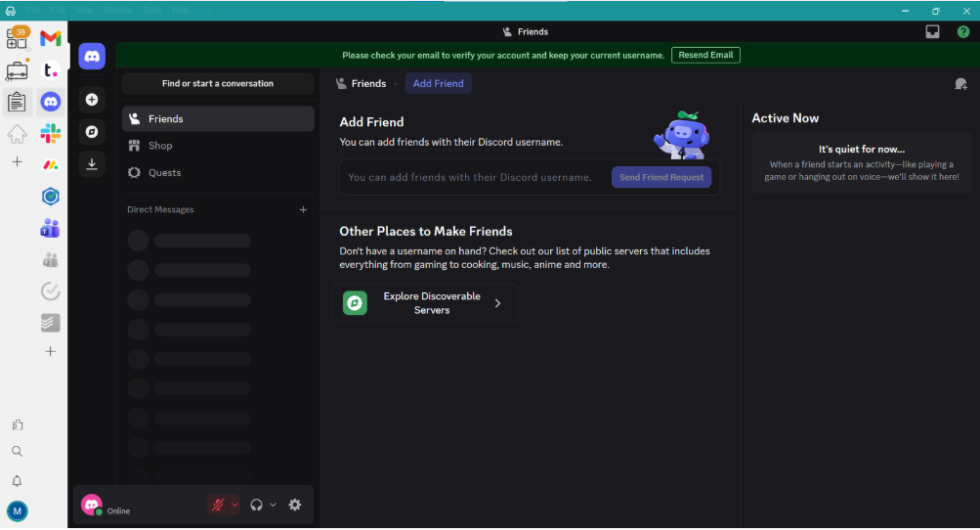The image size is (980, 530).
Task: Open the Discord inbox tray icon
Action: [x=932, y=32]
